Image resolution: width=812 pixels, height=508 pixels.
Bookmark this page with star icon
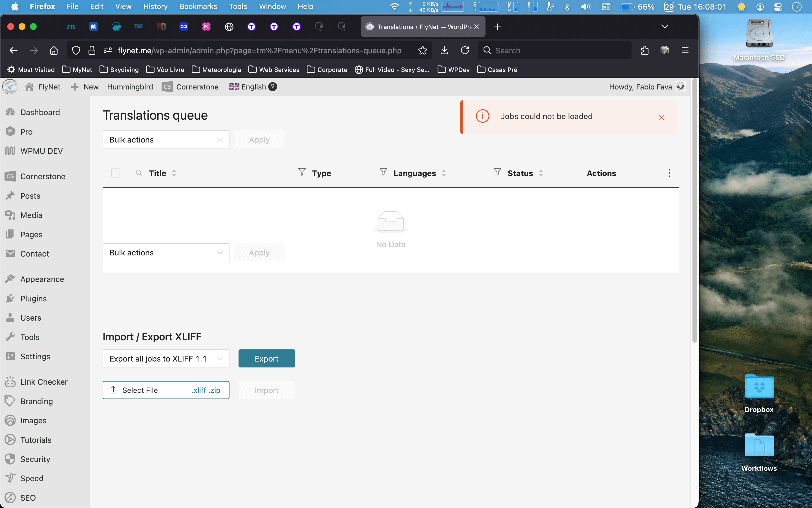click(x=422, y=51)
